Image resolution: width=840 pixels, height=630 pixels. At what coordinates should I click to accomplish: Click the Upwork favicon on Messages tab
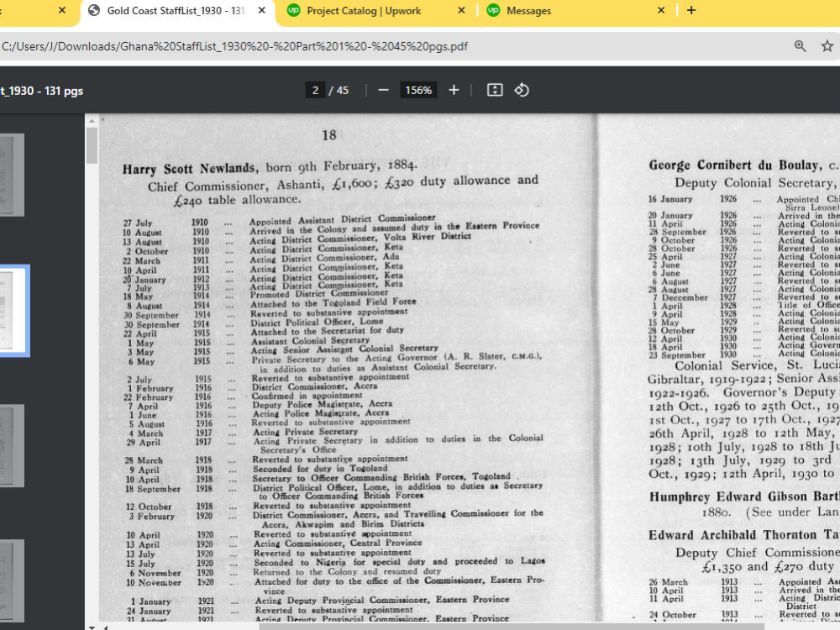pyautogui.click(x=493, y=10)
